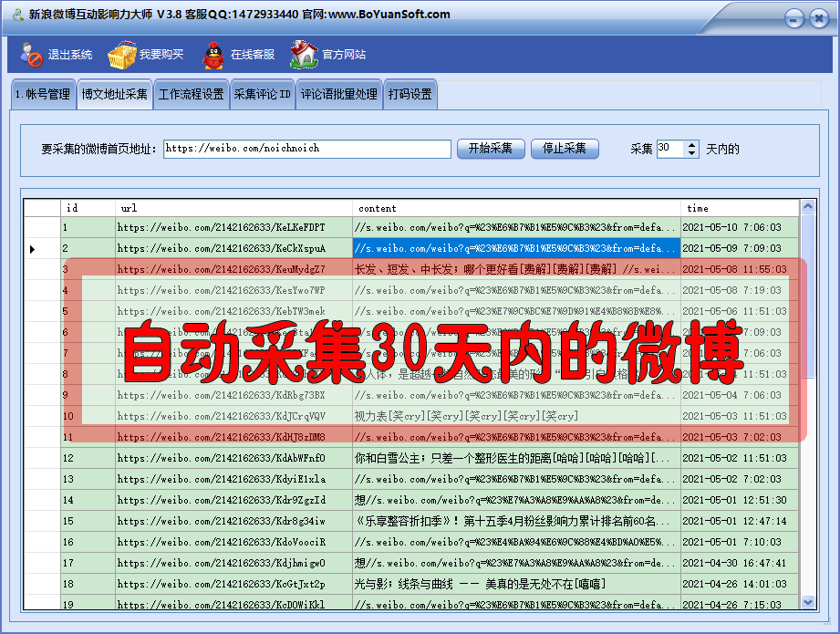Increase the days spinner value
The height and width of the screenshot is (634, 840).
click(692, 145)
